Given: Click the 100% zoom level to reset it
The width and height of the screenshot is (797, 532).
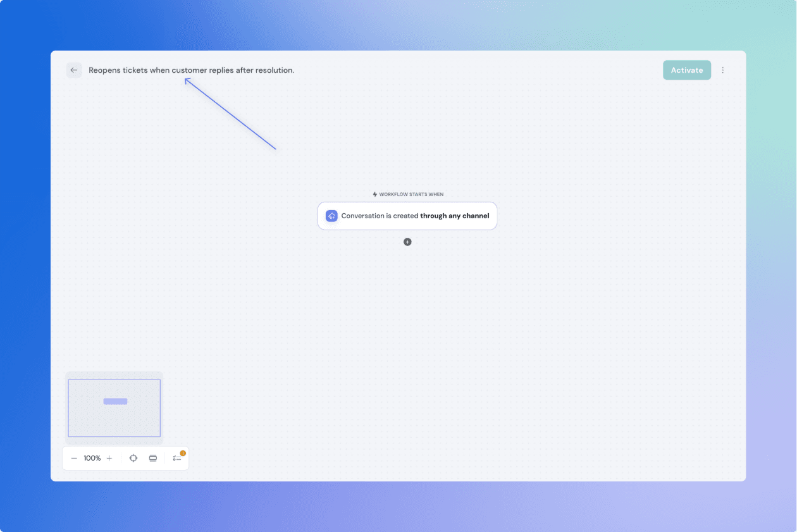Looking at the screenshot, I should [x=92, y=458].
